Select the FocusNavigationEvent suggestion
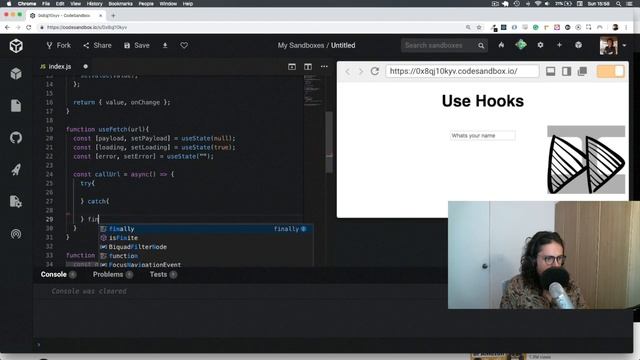The height and width of the screenshot is (360, 640). click(206, 264)
